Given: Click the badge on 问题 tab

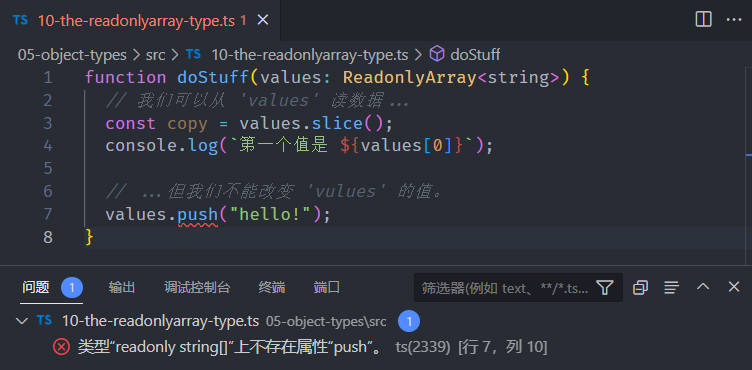Looking at the screenshot, I should point(72,288).
